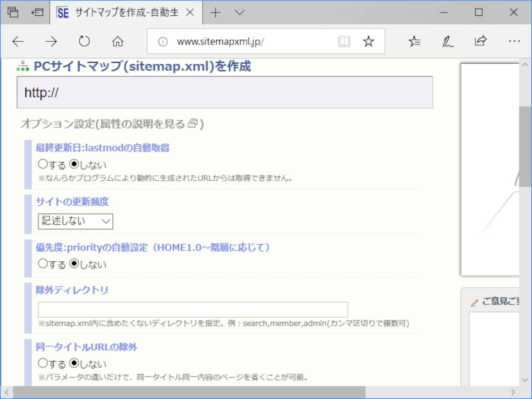Select する for lastmod auto-acquisition
This screenshot has height=399, width=532.
[43, 164]
